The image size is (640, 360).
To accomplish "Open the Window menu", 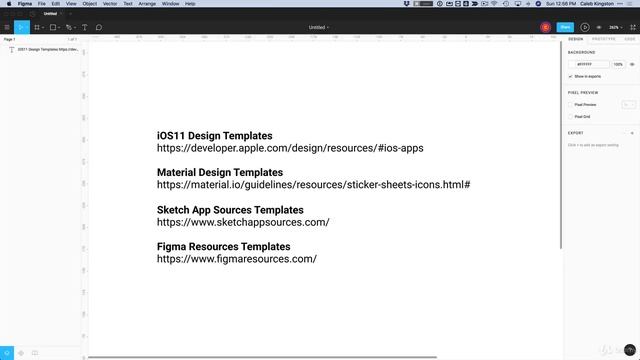I will [x=171, y=4].
